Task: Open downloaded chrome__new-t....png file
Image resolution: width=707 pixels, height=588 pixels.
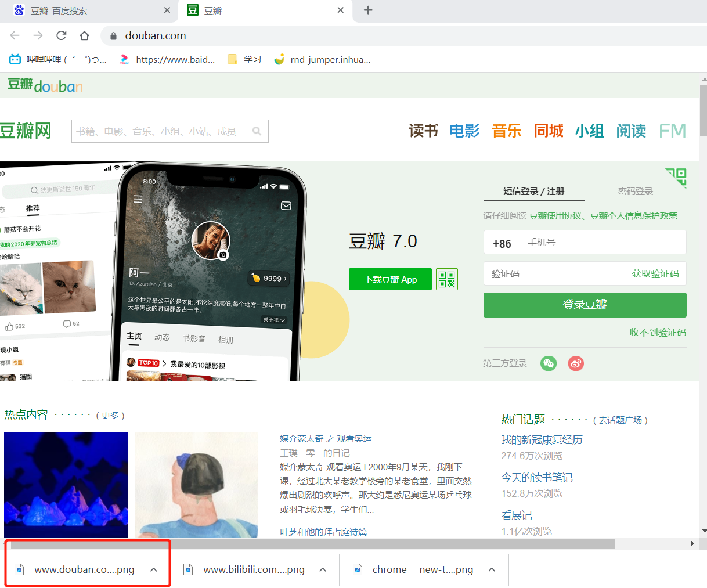Action: (414, 569)
